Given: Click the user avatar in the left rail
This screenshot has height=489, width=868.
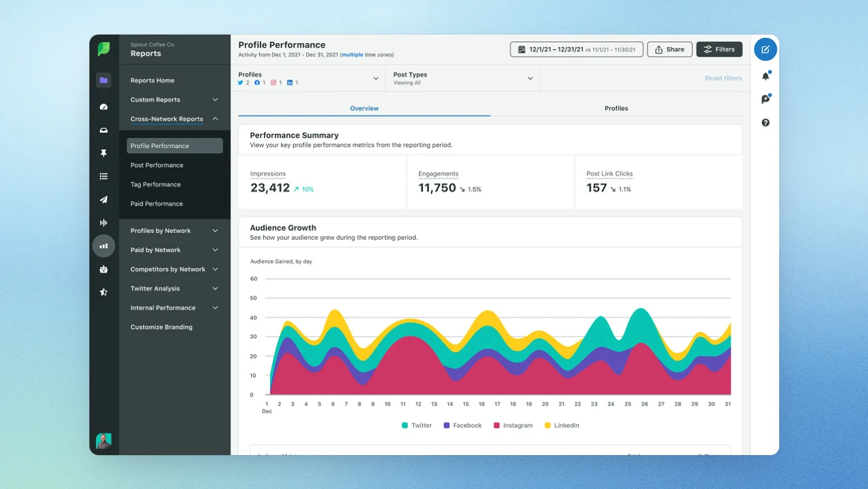Looking at the screenshot, I should pyautogui.click(x=104, y=441).
